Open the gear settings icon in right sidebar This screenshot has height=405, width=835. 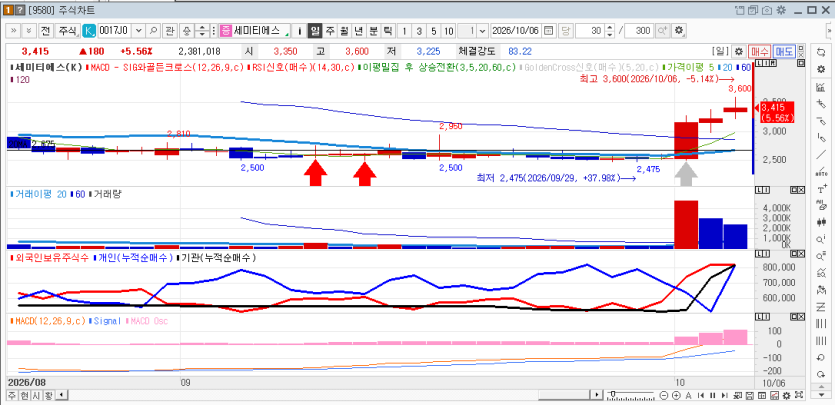tap(821, 70)
